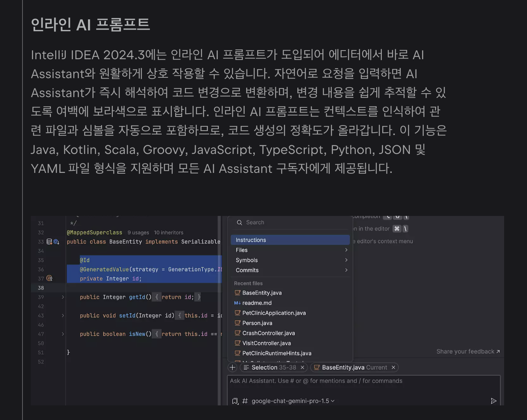Click line number 38 in the gutter
The height and width of the screenshot is (420, 527).
[x=41, y=288]
